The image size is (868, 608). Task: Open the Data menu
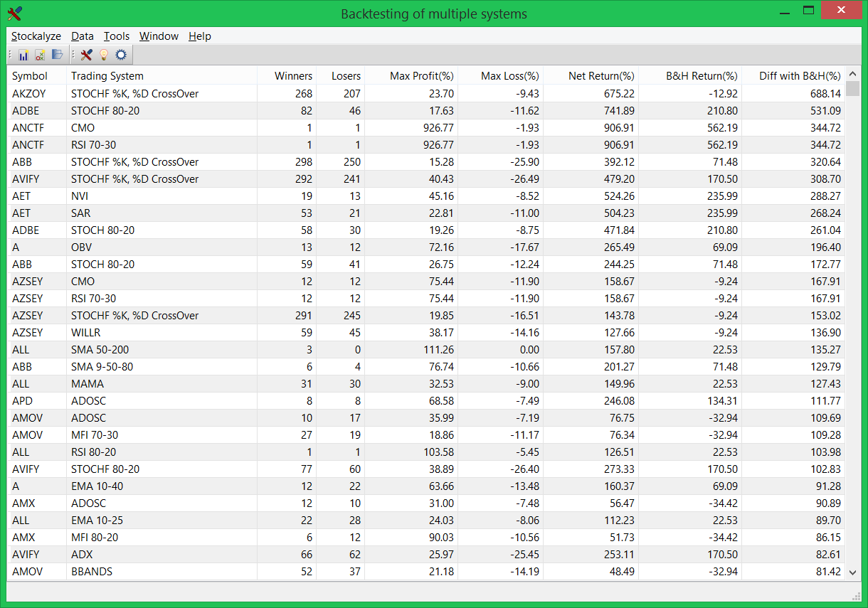tap(82, 36)
